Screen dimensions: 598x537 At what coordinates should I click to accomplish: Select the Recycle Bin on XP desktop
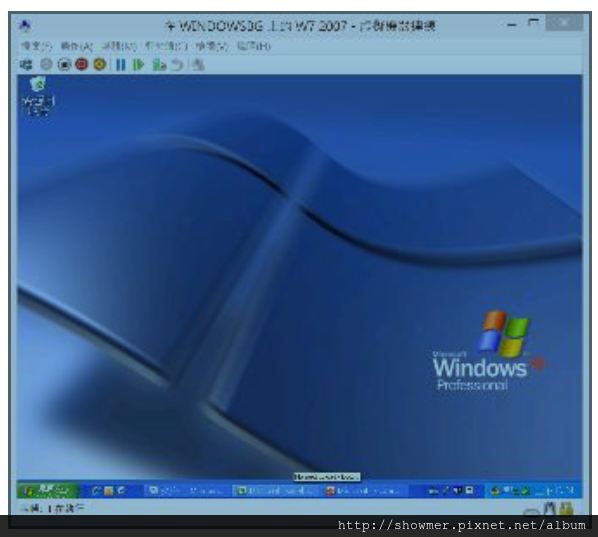(38, 95)
